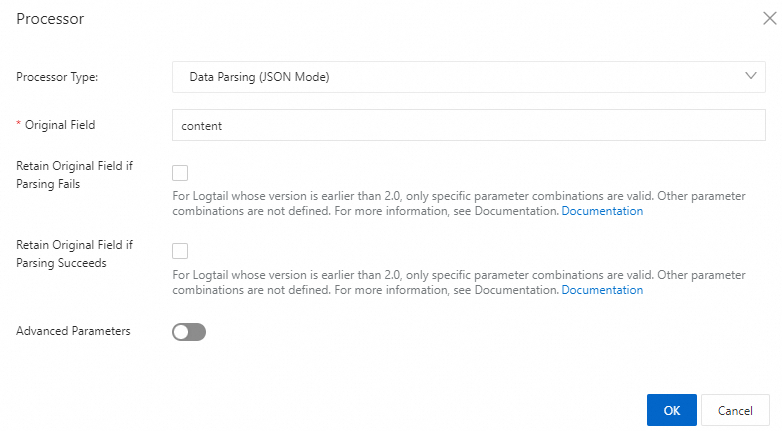Open the Processor Type dropdown

468,77
